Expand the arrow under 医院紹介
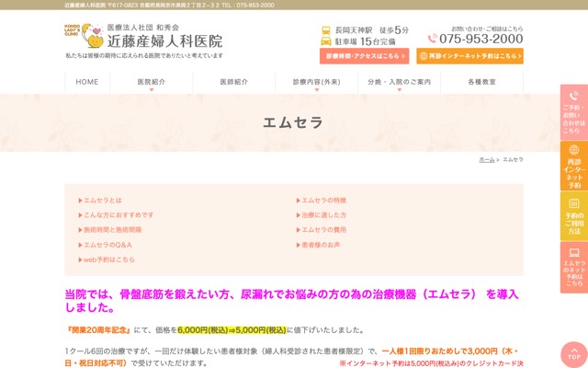This screenshot has width=588, height=368. click(x=152, y=90)
